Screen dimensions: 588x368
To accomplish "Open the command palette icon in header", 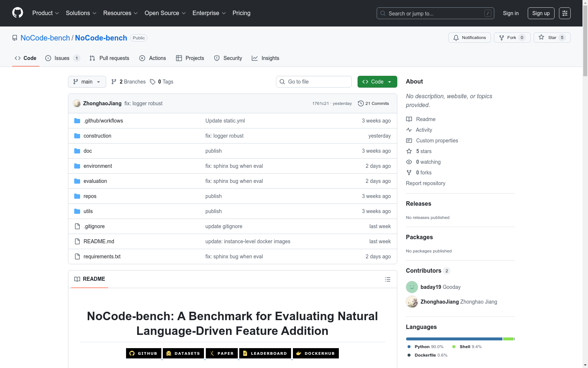I will [x=565, y=13].
